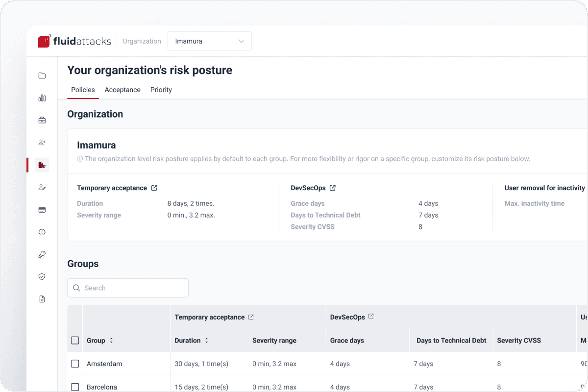The image size is (588, 392).
Task: Click the Groups section heading
Action: pyautogui.click(x=83, y=264)
